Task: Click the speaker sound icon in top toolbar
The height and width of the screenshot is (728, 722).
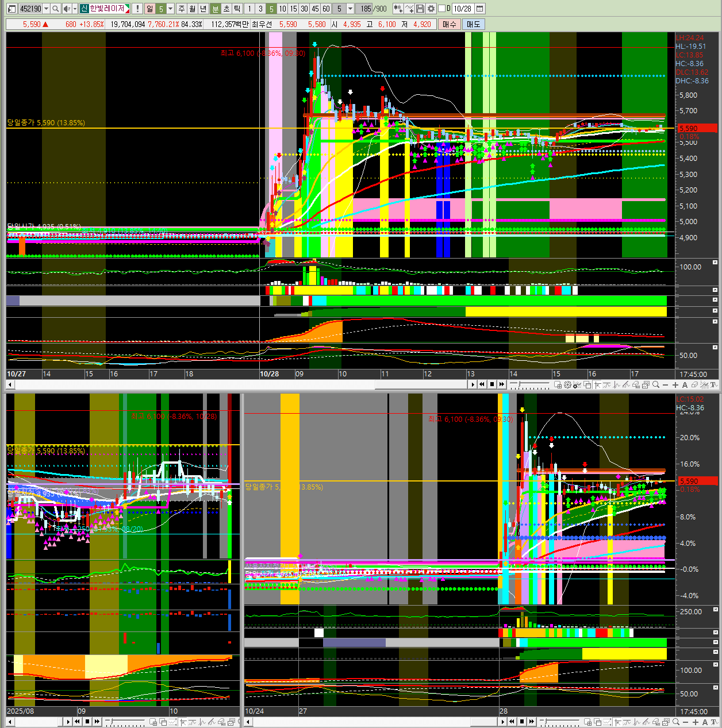Action: click(x=67, y=9)
